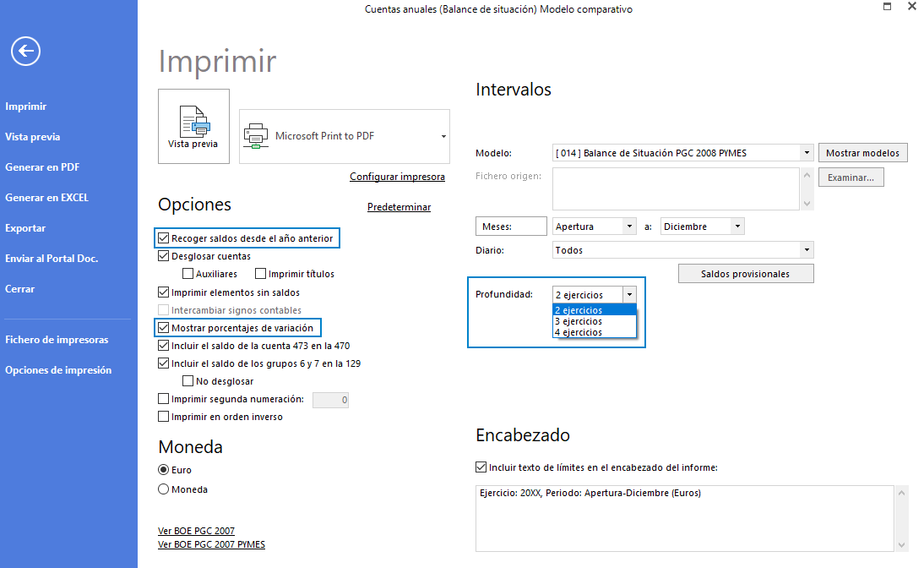Select Enviar al Portal Doc.
Image resolution: width=924 pixels, height=568 pixels.
52,259
